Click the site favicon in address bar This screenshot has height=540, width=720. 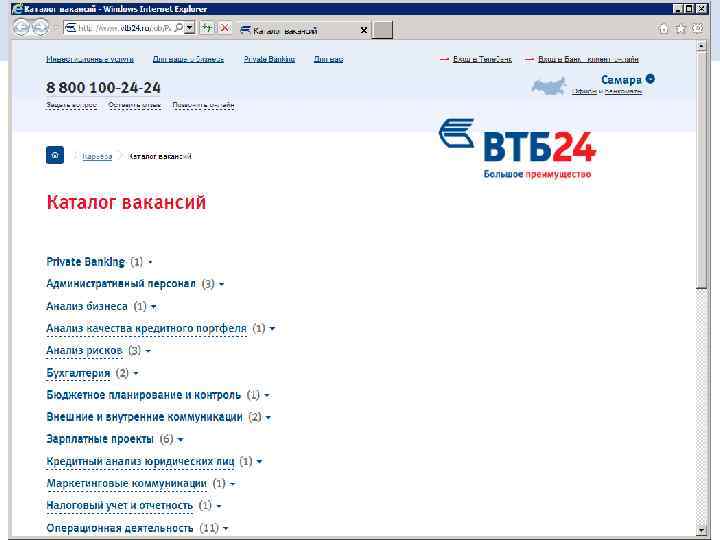[x=71, y=28]
